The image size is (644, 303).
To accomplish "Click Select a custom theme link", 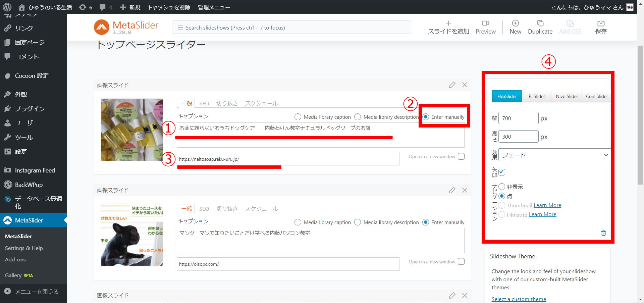I will coord(519,299).
